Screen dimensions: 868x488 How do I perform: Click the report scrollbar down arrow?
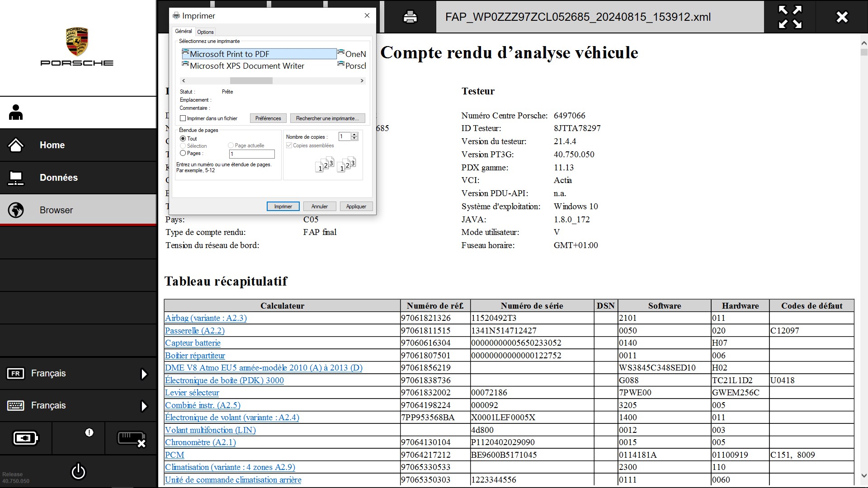[x=864, y=475]
